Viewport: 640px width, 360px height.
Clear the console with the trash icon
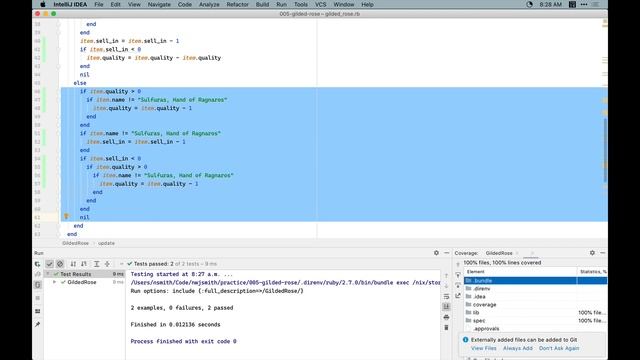click(447, 327)
